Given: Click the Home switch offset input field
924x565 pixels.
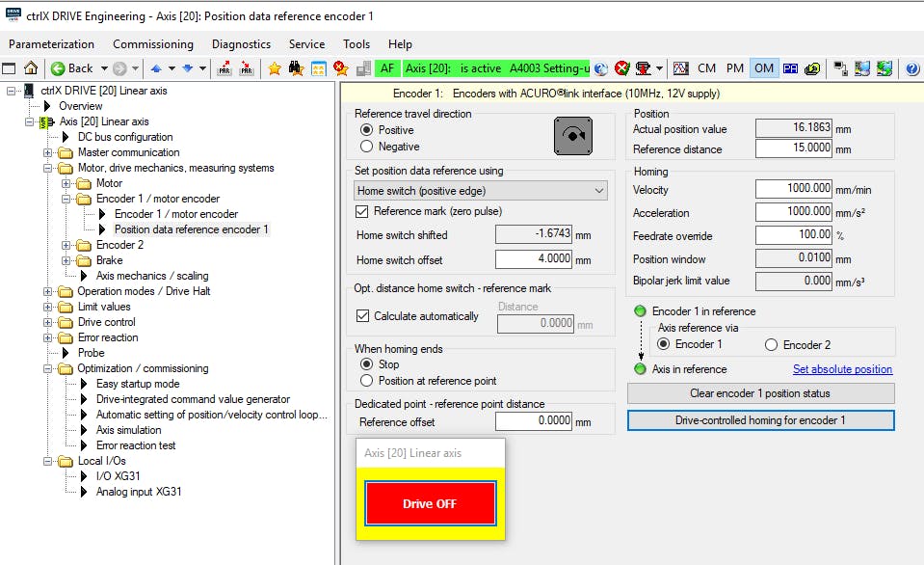Looking at the screenshot, I should point(534,259).
